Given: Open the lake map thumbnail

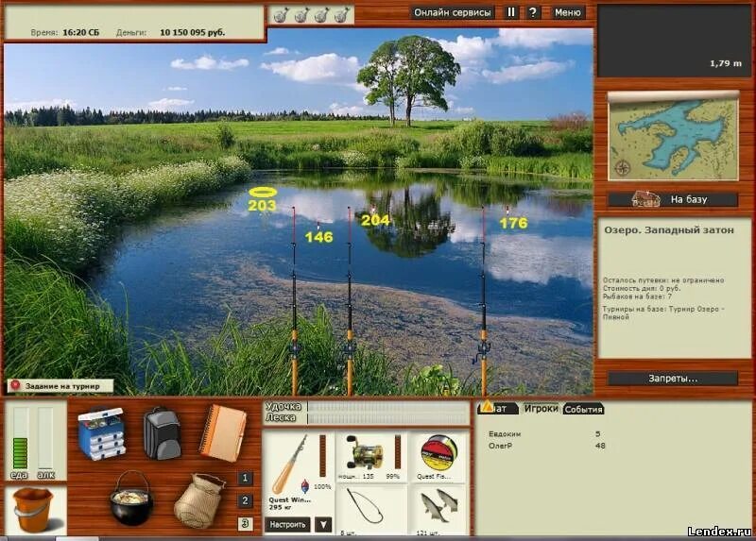Looking at the screenshot, I should tap(673, 136).
